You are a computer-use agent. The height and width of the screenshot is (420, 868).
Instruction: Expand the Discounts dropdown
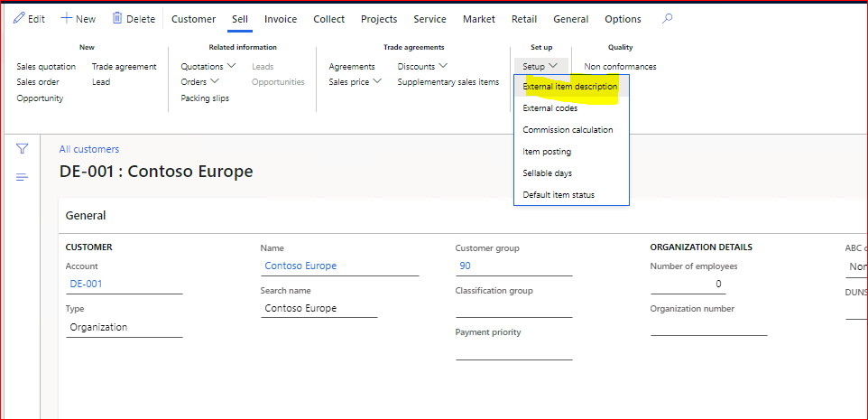tap(443, 66)
